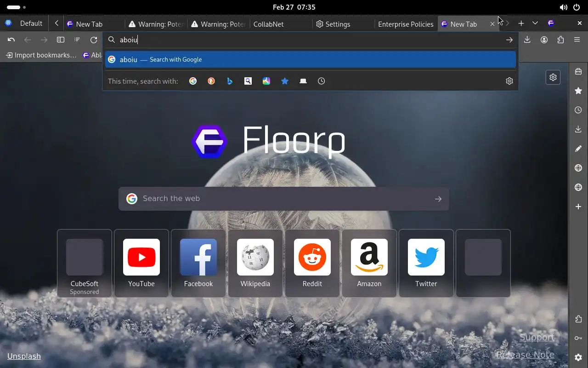Search with the magnifier search engine icon
This screenshot has width=588, height=368.
pyautogui.click(x=248, y=81)
